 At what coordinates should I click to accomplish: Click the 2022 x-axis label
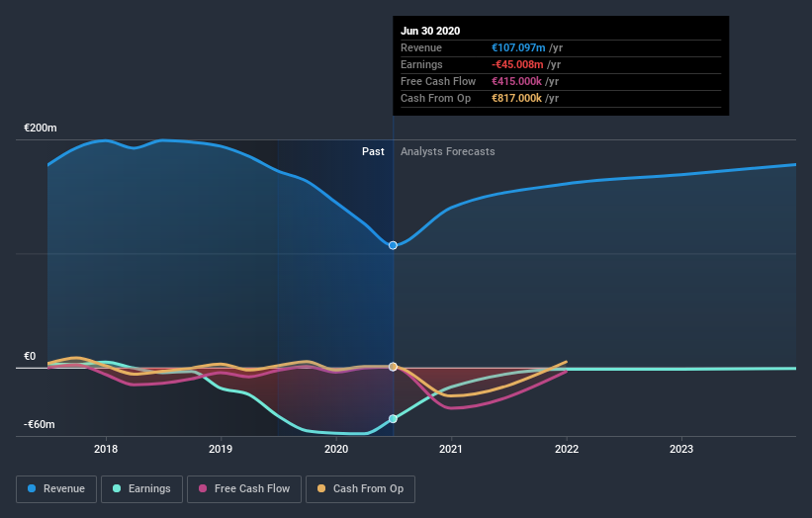click(x=567, y=449)
